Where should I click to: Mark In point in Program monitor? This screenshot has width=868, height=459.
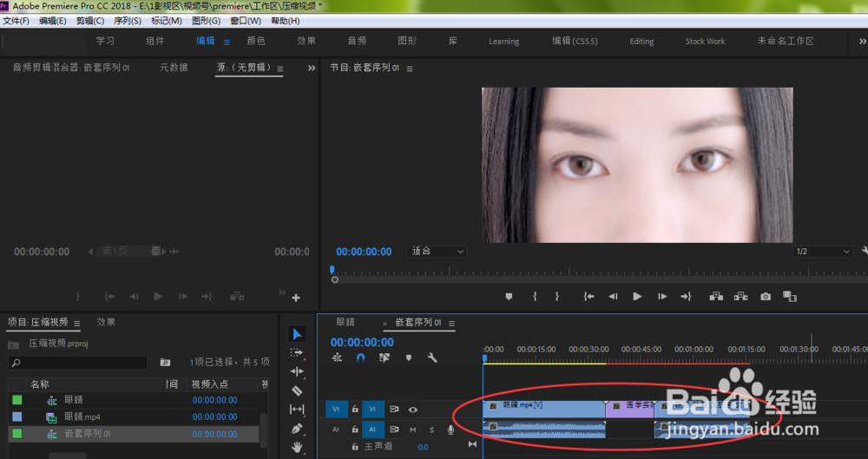click(535, 297)
